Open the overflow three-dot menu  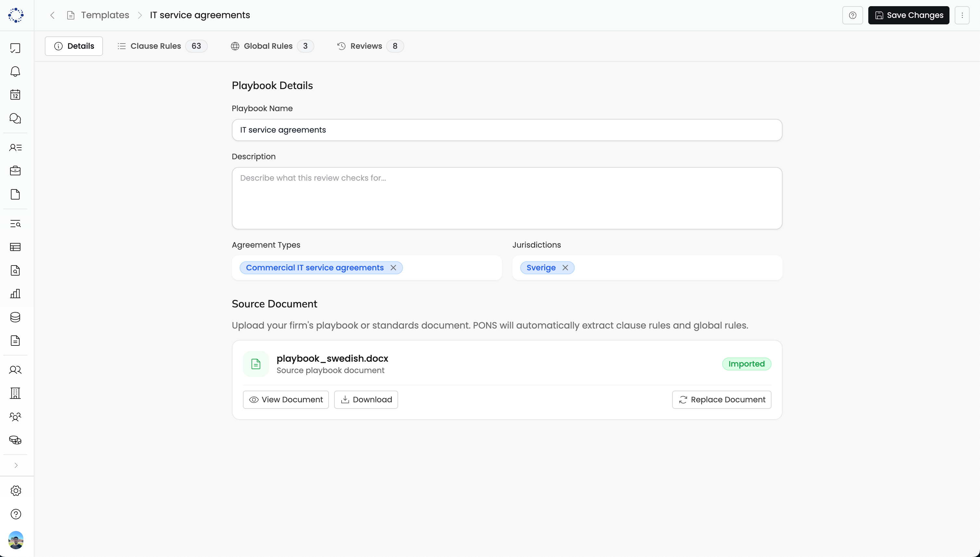click(x=962, y=15)
